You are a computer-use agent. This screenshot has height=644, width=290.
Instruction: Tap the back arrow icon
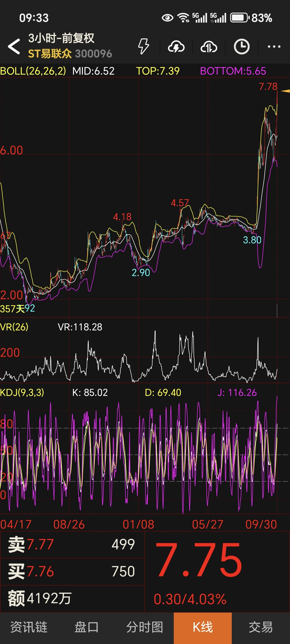click(x=14, y=46)
